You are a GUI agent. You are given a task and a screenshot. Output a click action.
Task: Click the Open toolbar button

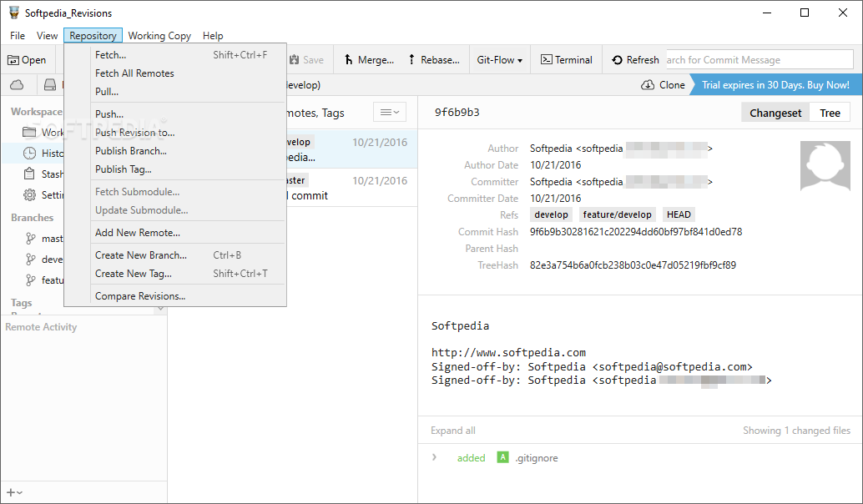27,60
